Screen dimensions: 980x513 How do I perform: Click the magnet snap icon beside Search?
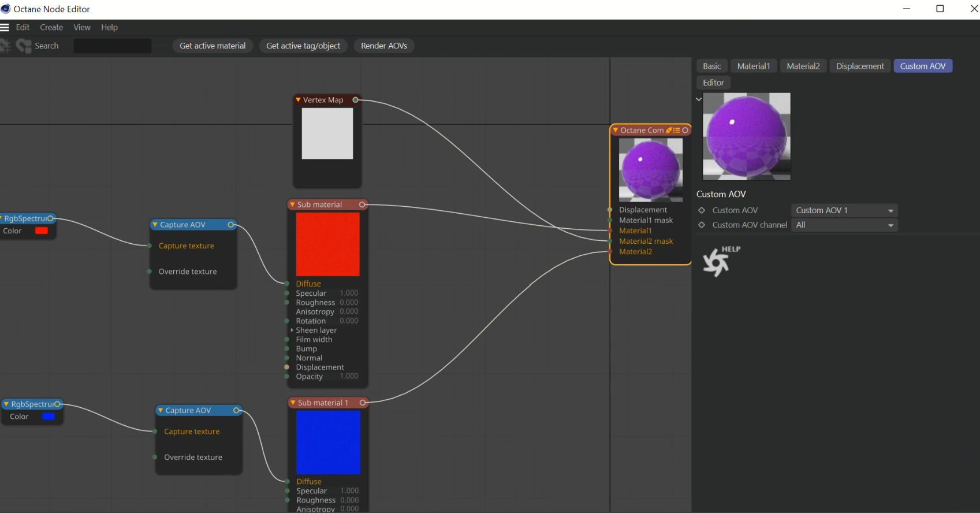tap(24, 46)
